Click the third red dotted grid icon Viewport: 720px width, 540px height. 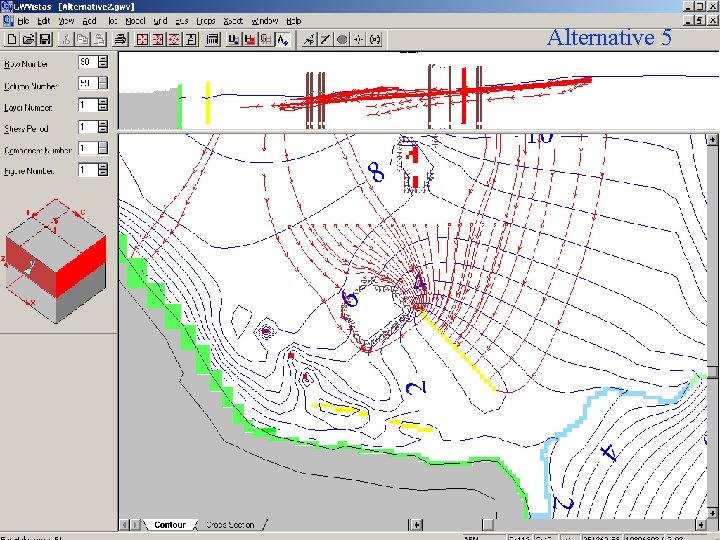coord(174,39)
